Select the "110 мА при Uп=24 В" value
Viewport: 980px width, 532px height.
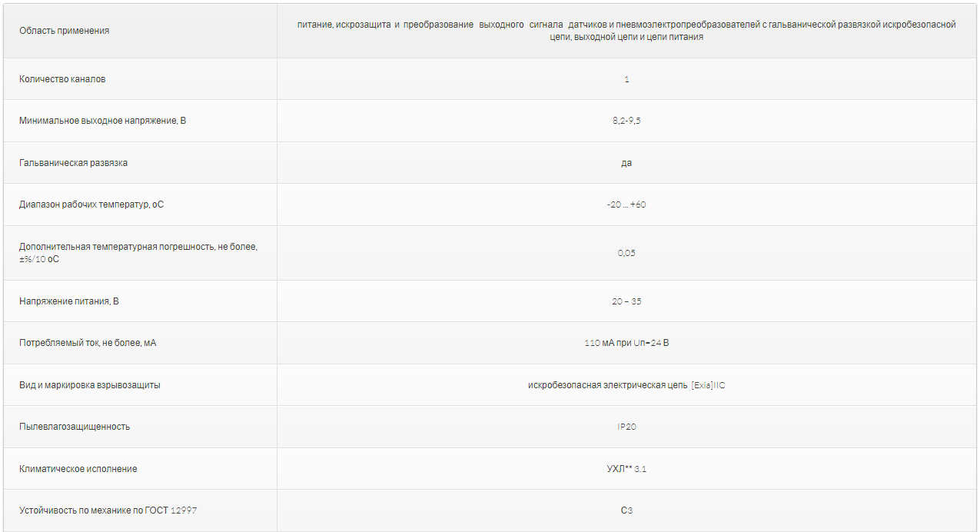pyautogui.click(x=626, y=343)
